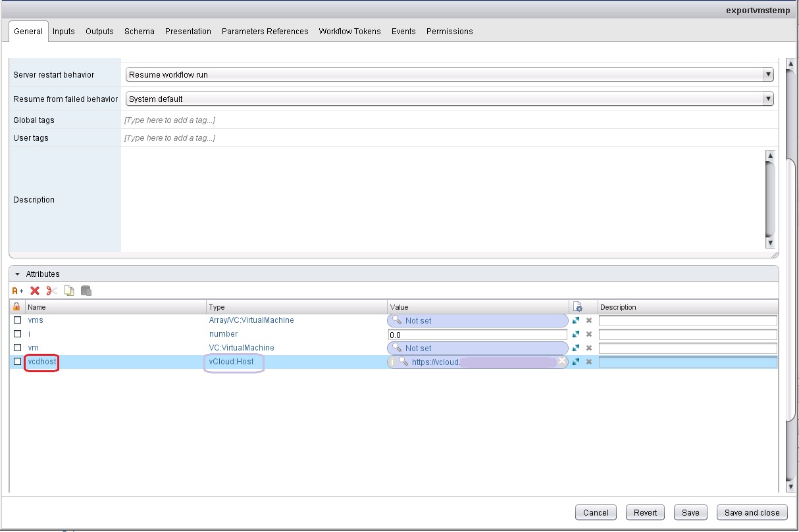Check the checkbox next to vms attribute
Image resolution: width=799 pixels, height=532 pixels.
[16, 320]
